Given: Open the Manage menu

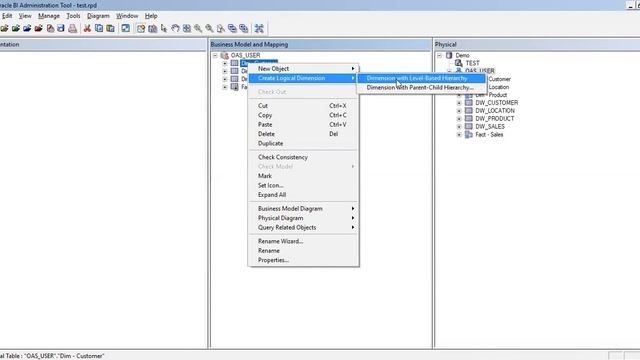Looking at the screenshot, I should 49,16.
